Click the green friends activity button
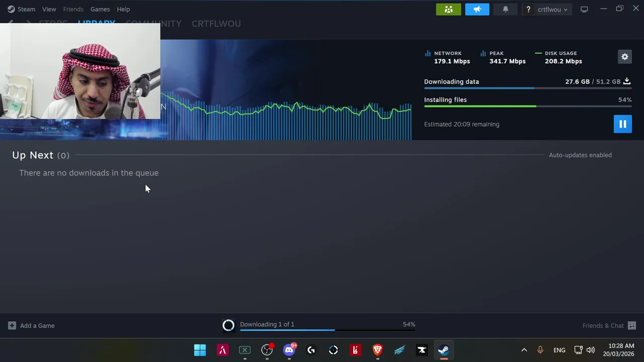This screenshot has width=644, height=362. (x=448, y=9)
